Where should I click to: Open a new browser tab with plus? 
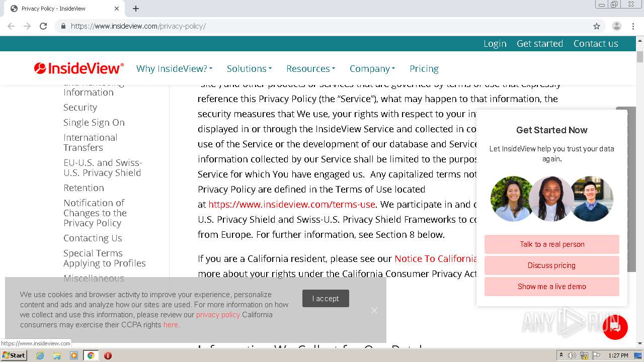[x=136, y=9]
